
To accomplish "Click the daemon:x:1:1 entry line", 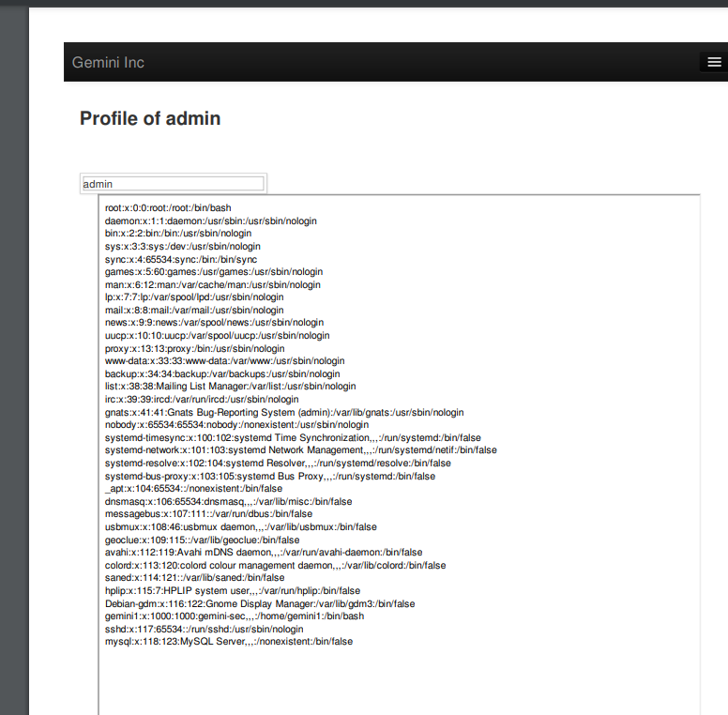I will (x=211, y=221).
